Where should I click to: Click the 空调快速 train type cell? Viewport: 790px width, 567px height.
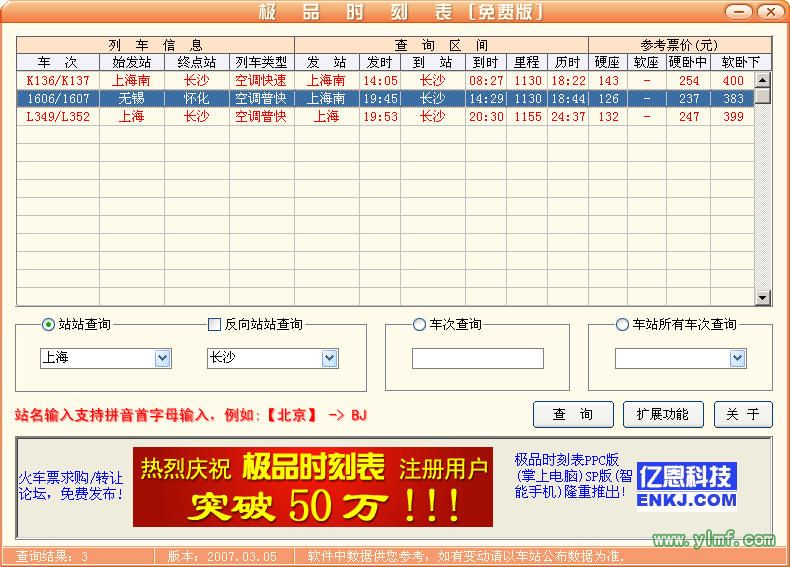(x=262, y=80)
